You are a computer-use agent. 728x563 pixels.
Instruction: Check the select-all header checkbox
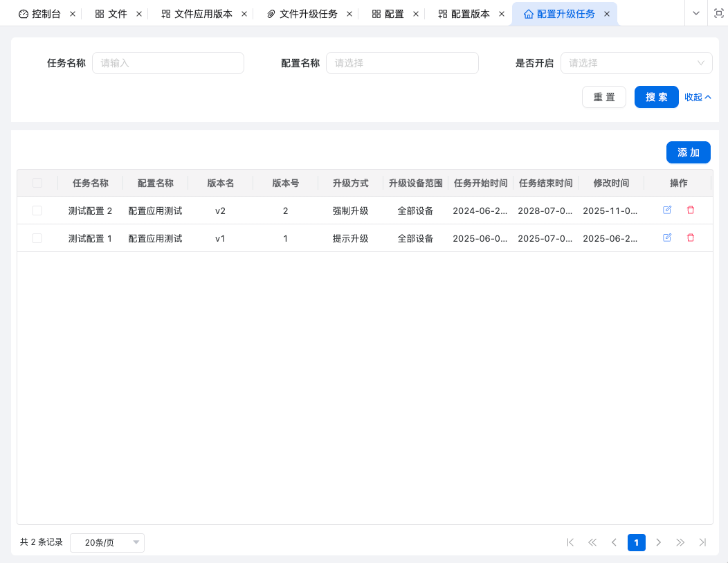pyautogui.click(x=37, y=183)
